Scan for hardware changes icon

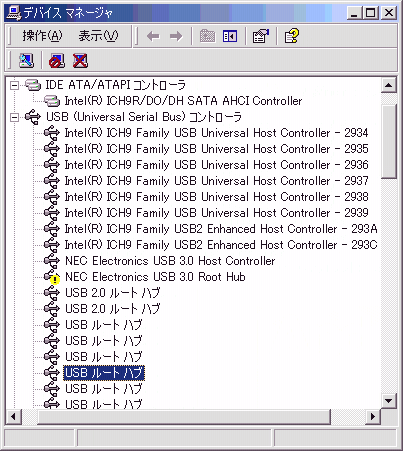26,61
